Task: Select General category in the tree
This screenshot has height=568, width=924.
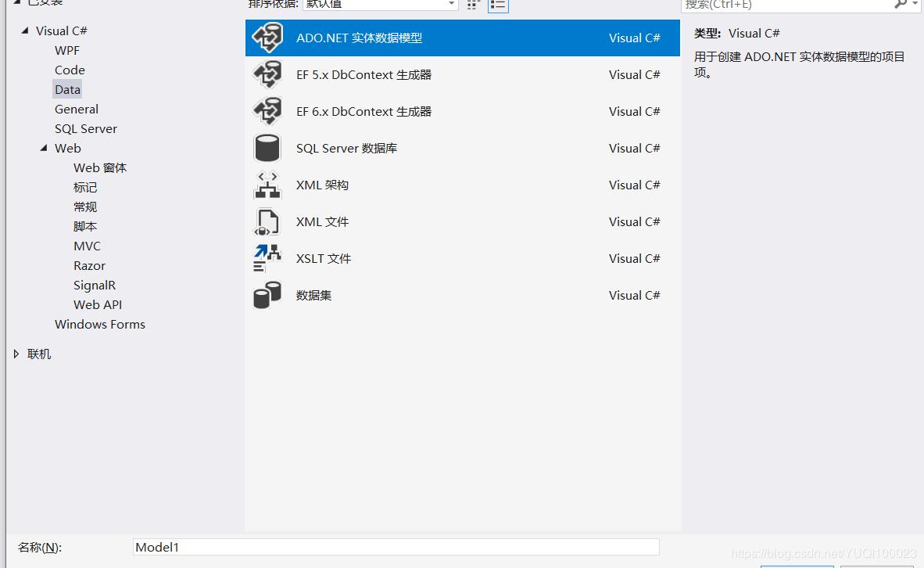Action: (77, 109)
